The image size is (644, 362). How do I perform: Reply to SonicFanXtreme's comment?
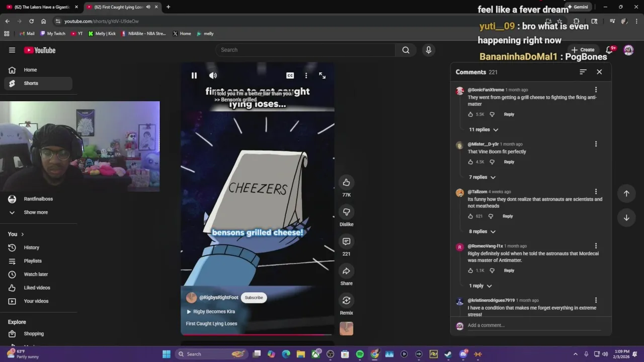click(509, 114)
